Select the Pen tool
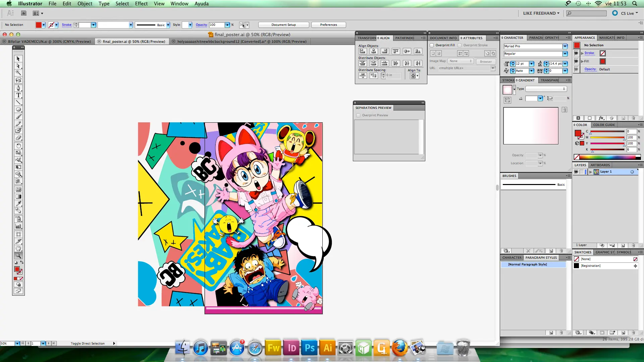Image resolution: width=644 pixels, height=362 pixels. [x=18, y=88]
